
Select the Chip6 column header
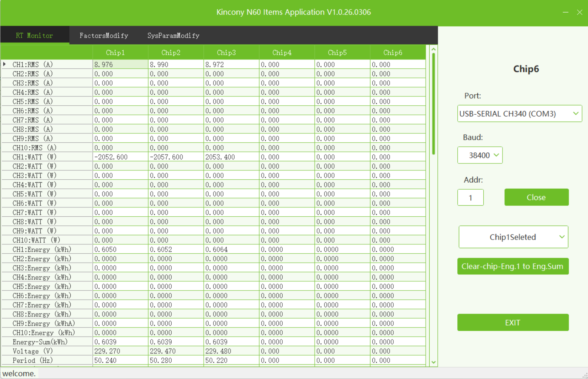coord(393,53)
